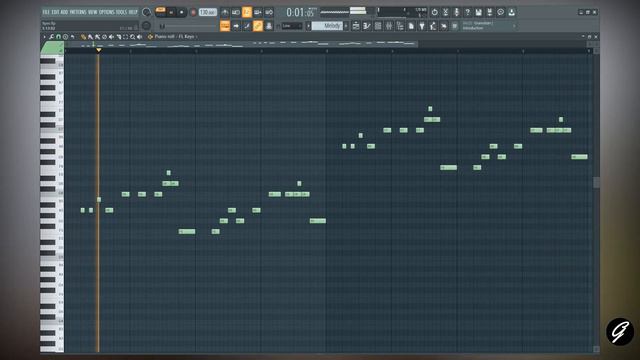Open the OPTIONS menu

click(x=107, y=12)
